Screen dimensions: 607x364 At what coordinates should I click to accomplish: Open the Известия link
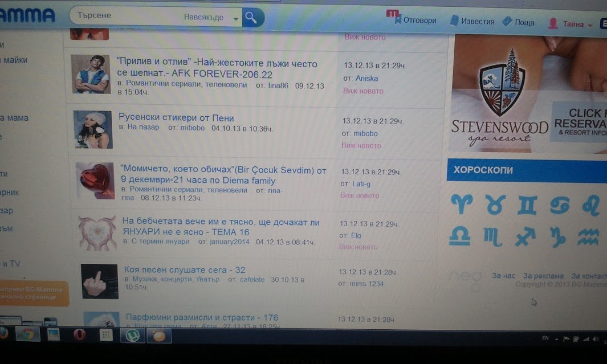[x=477, y=21]
